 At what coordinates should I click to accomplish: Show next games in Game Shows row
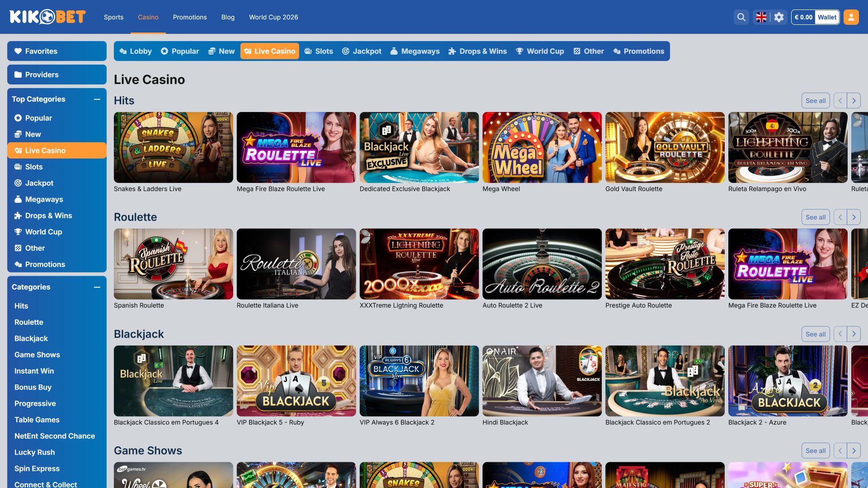(x=854, y=450)
